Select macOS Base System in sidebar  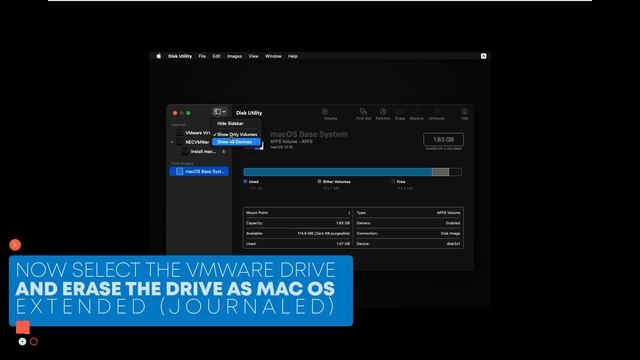tap(199, 171)
